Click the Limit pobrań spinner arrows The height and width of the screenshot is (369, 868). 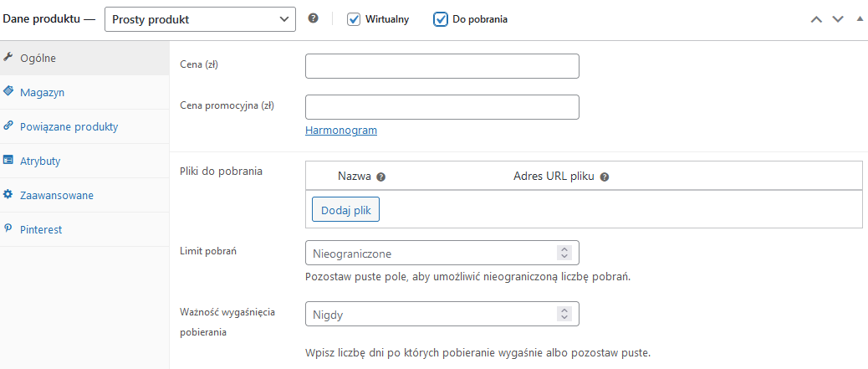click(x=564, y=254)
